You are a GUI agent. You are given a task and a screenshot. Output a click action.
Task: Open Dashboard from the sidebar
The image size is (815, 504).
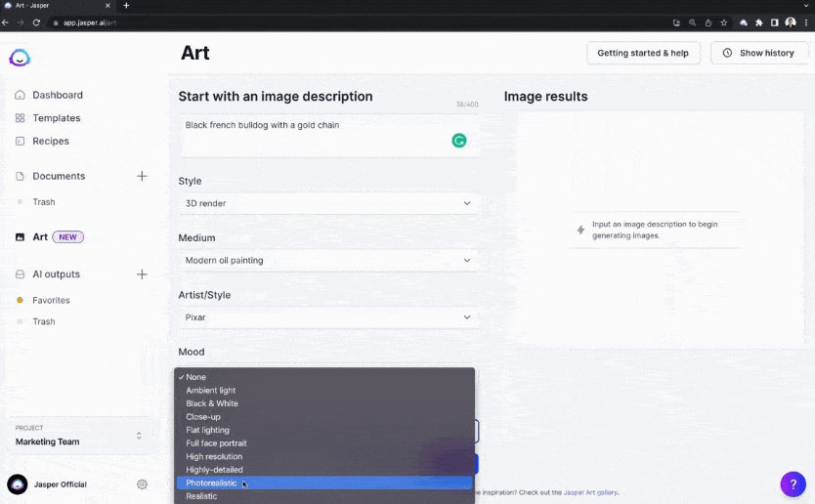click(58, 95)
